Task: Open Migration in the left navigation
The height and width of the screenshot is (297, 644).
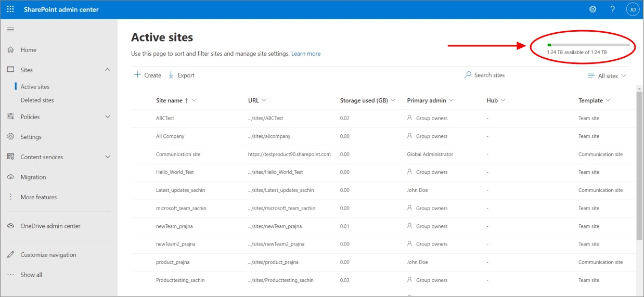Action: [x=33, y=177]
